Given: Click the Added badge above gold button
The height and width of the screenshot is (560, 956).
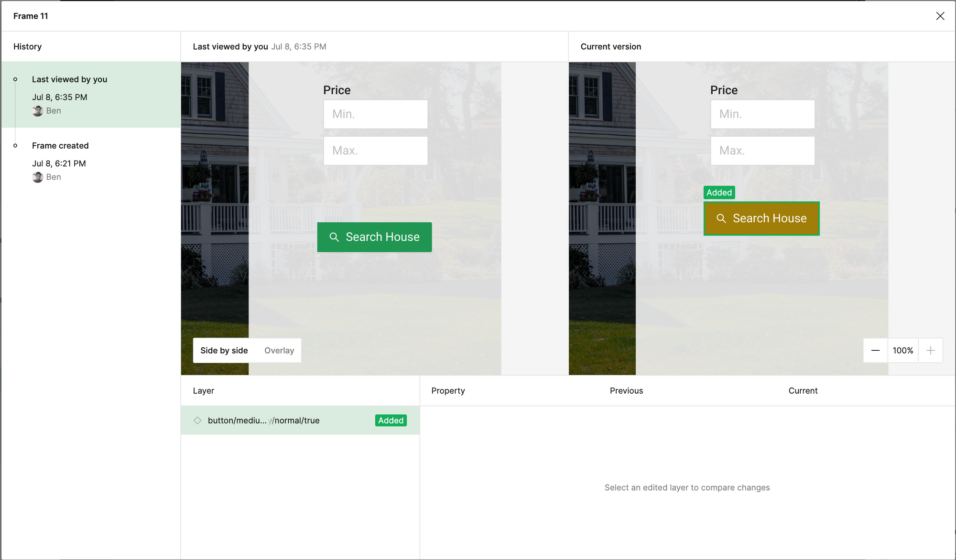Looking at the screenshot, I should pyautogui.click(x=719, y=193).
